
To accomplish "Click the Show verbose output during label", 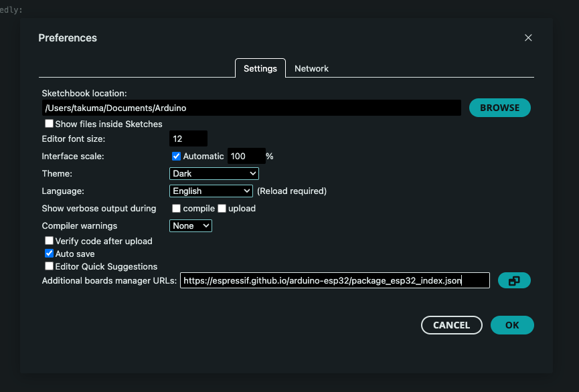I will coord(99,209).
